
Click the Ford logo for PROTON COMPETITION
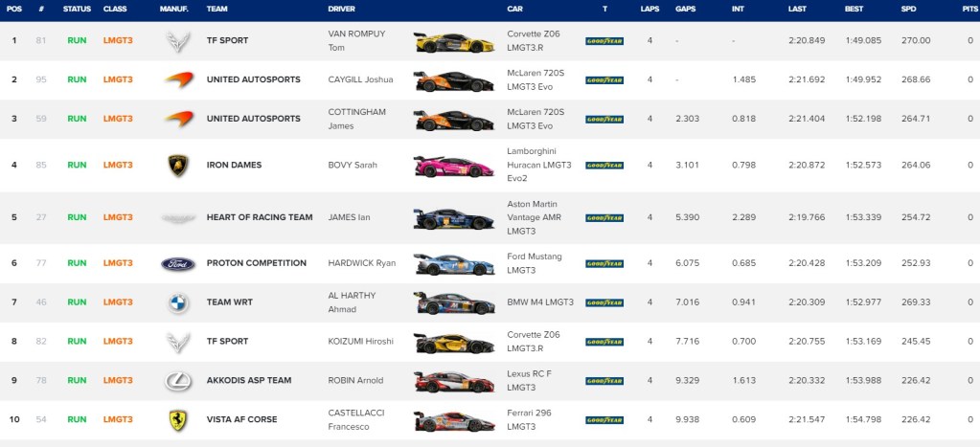point(178,263)
